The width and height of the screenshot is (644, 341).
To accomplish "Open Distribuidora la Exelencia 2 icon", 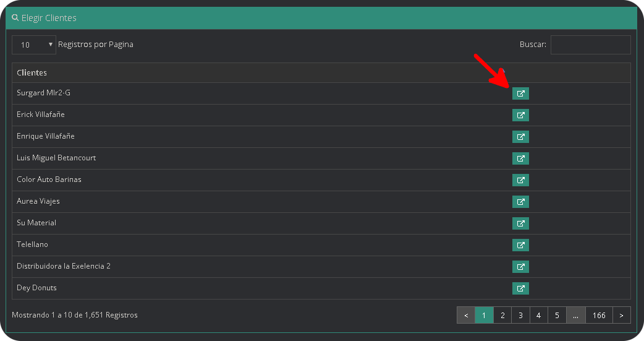I will tap(520, 267).
